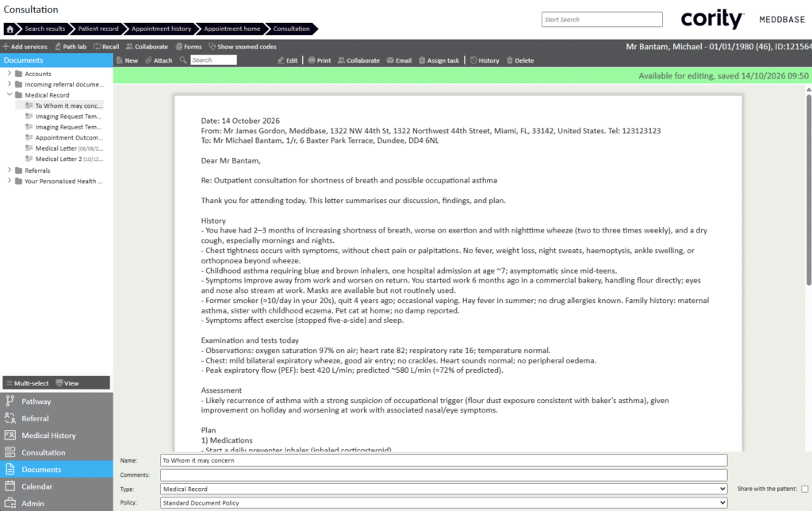This screenshot has width=812, height=511.
Task: Open the View options button
Action: tap(67, 383)
